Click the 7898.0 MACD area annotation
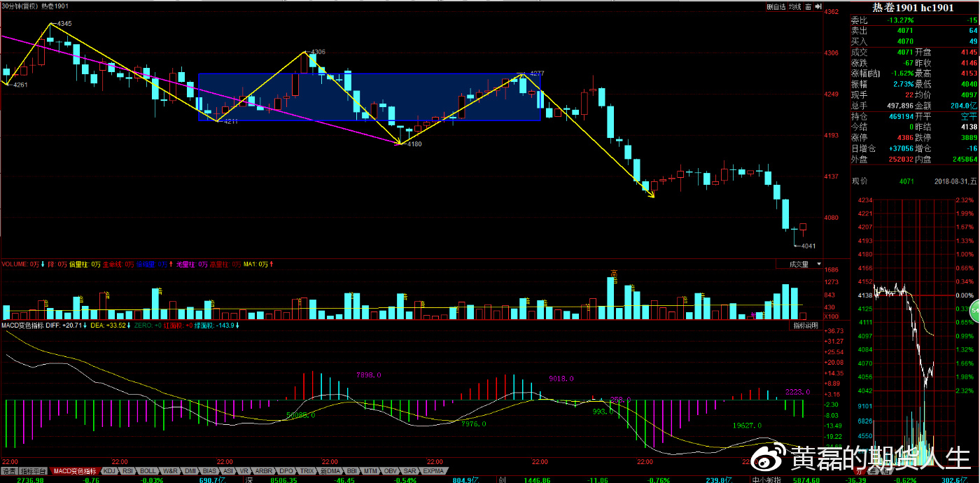Screen dimensions: 980x483 point(368,375)
